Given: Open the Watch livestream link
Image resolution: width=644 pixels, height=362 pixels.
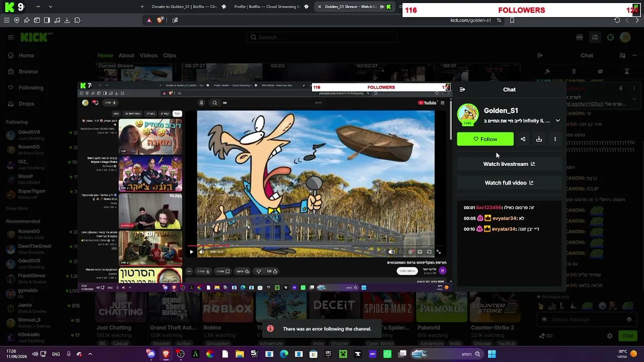Looking at the screenshot, I should click(509, 164).
